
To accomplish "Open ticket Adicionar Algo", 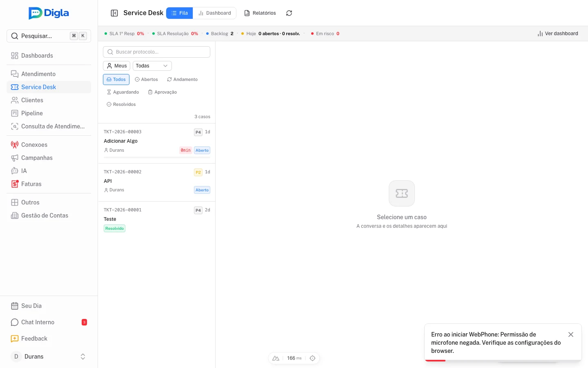I will (157, 143).
